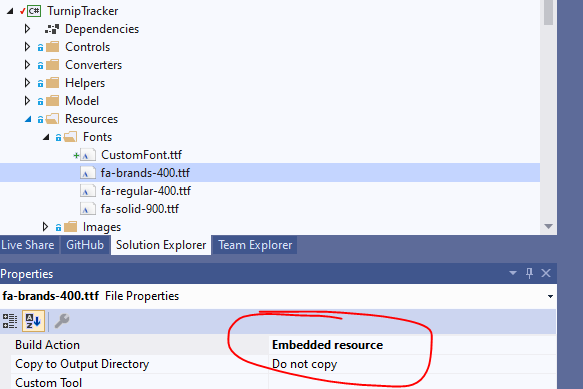Click the Fonts open folder icon
583x389 pixels.
point(70,136)
